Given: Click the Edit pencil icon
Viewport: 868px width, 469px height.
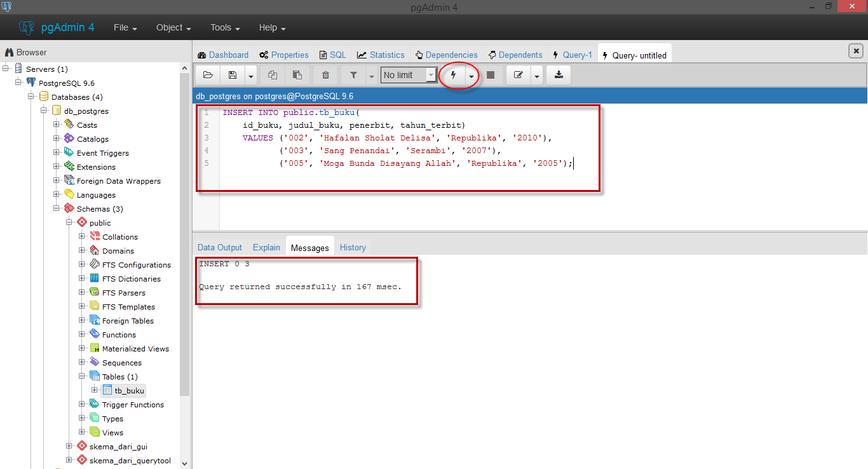Looking at the screenshot, I should (519, 75).
